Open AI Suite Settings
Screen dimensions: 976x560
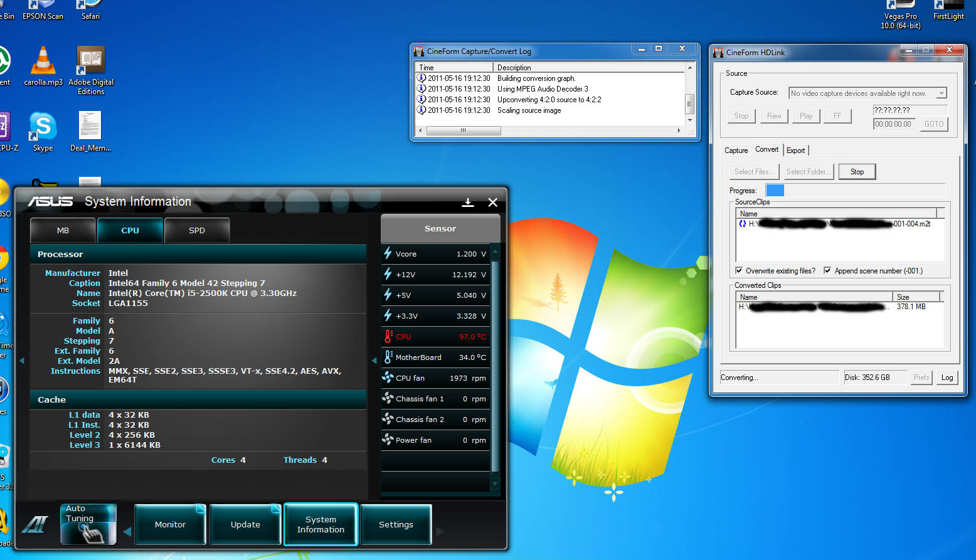click(x=396, y=524)
